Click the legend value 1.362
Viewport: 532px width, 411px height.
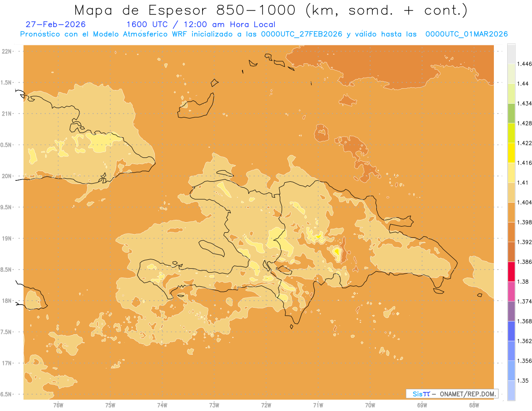tap(525, 341)
